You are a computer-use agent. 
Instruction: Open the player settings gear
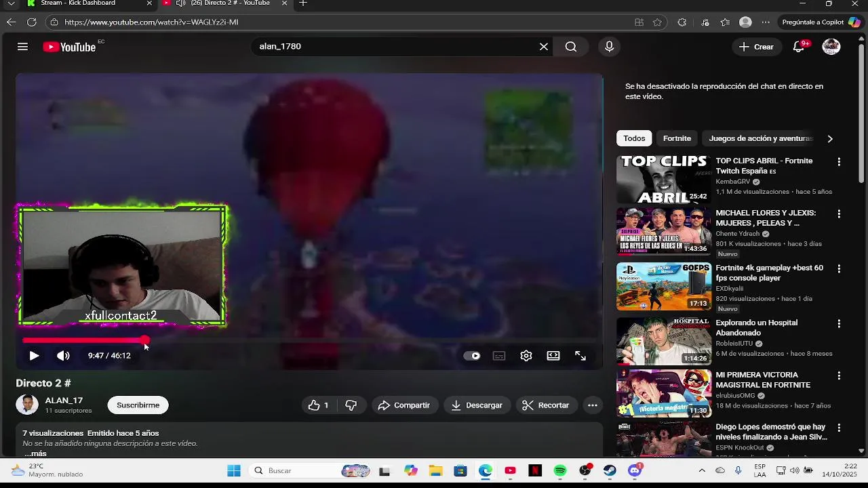pyautogui.click(x=526, y=356)
